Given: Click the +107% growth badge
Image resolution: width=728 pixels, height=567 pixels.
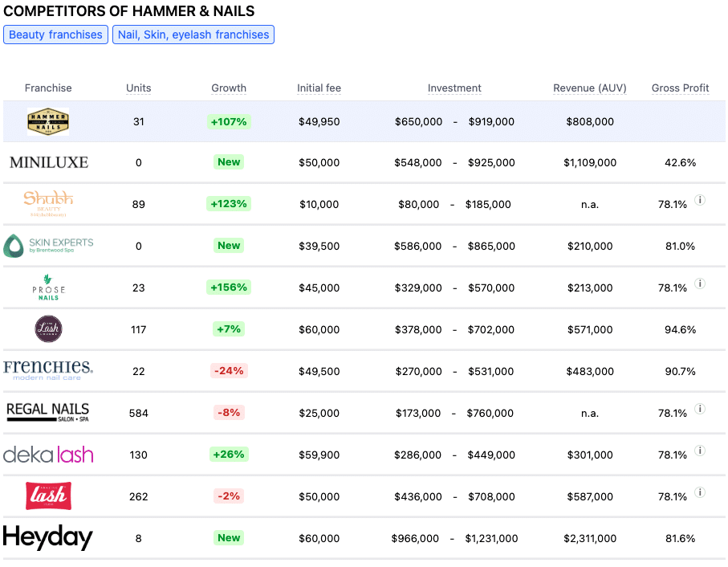Looking at the screenshot, I should [229, 121].
